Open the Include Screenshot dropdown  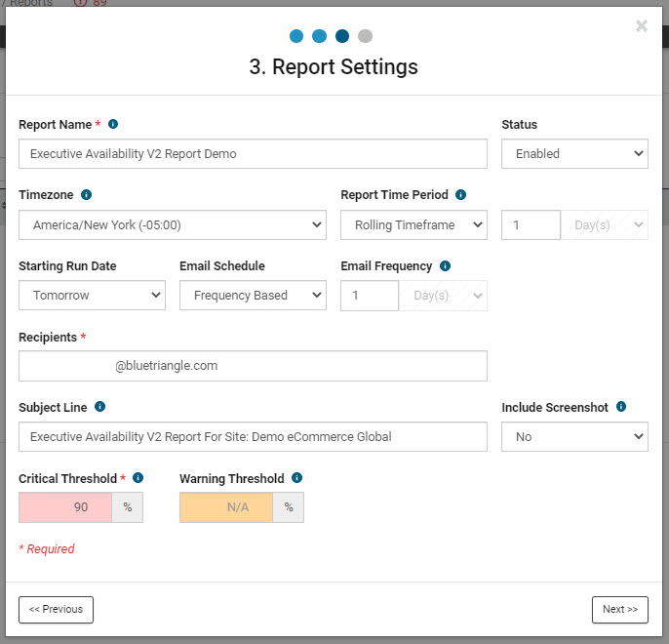(574, 436)
